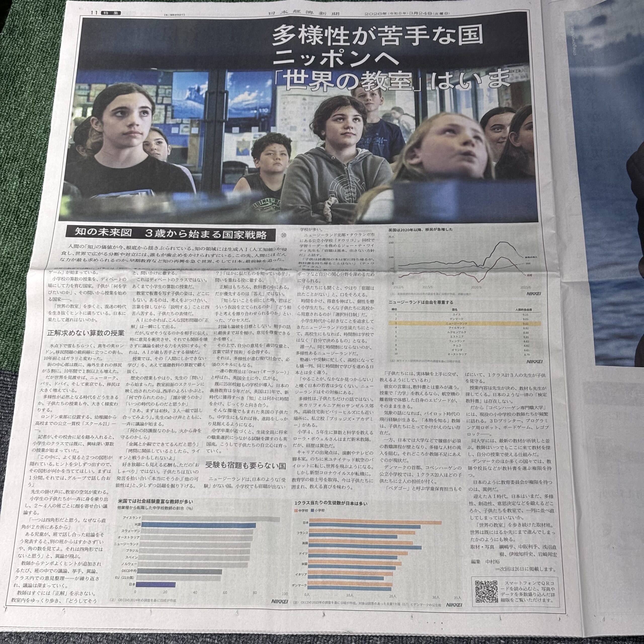Screen dimensions: 644x644
Task: Click the circled number ⑩ after series title
Action: point(284,235)
